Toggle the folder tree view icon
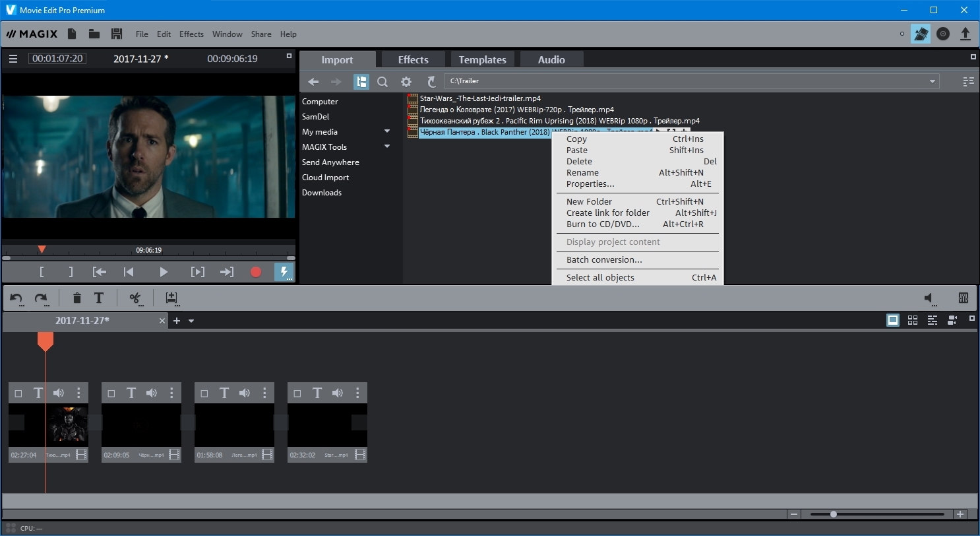 (361, 82)
